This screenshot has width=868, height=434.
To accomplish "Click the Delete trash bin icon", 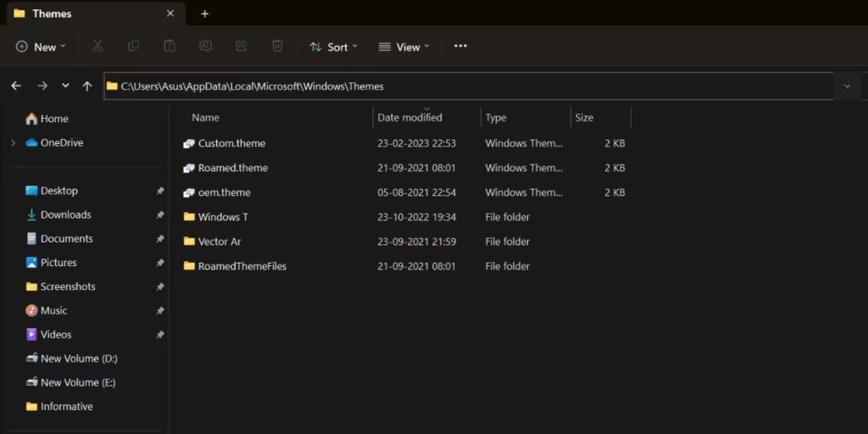I will [x=277, y=47].
